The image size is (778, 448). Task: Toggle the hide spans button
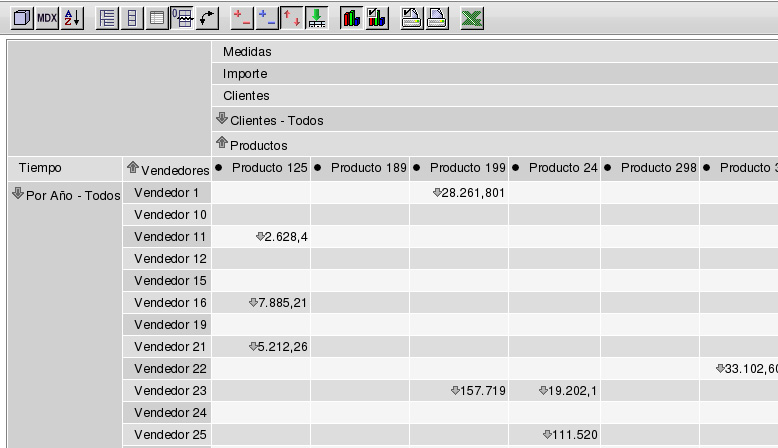point(132,18)
